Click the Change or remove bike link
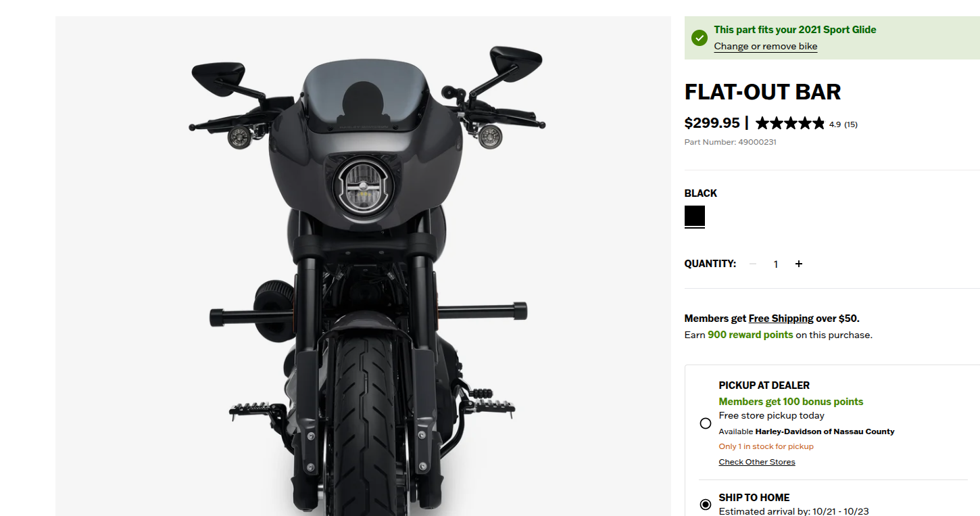Screen dimensions: 980x516 tap(766, 46)
